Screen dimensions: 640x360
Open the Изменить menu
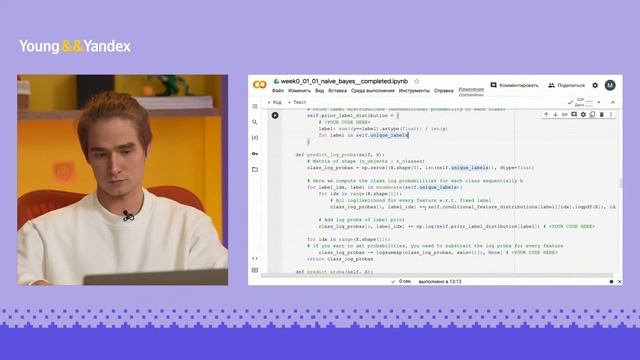click(299, 91)
